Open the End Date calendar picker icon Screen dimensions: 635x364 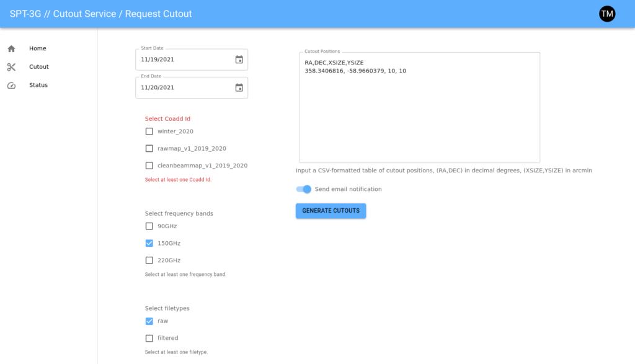tap(239, 87)
